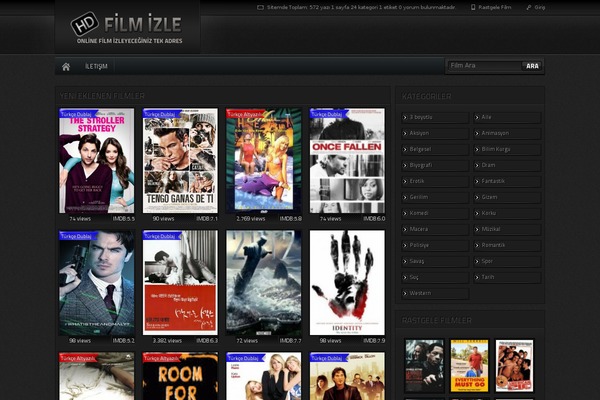The height and width of the screenshot is (400, 600).
Task: Select the Western category
Action: [435, 293]
